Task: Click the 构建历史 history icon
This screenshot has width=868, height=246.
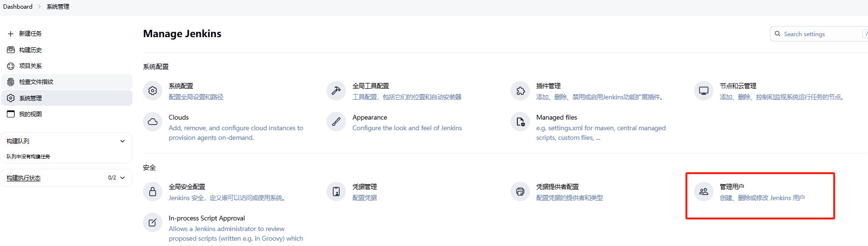Action: 11,50
